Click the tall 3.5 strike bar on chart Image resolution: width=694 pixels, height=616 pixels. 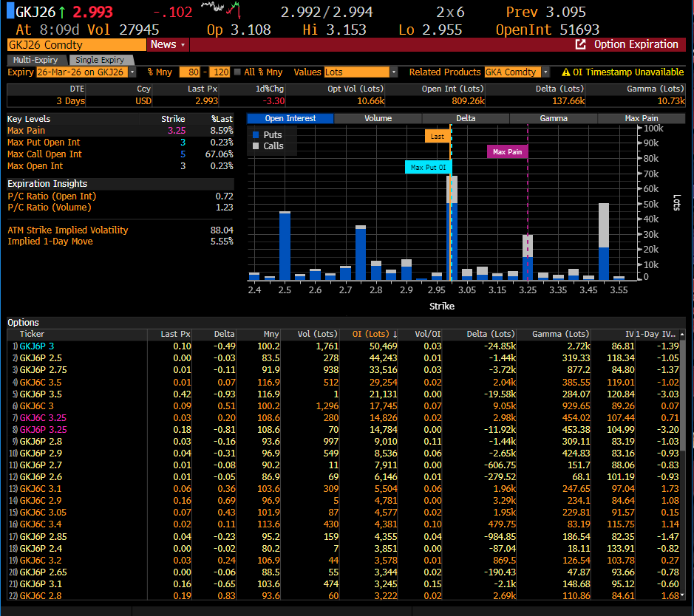click(604, 242)
